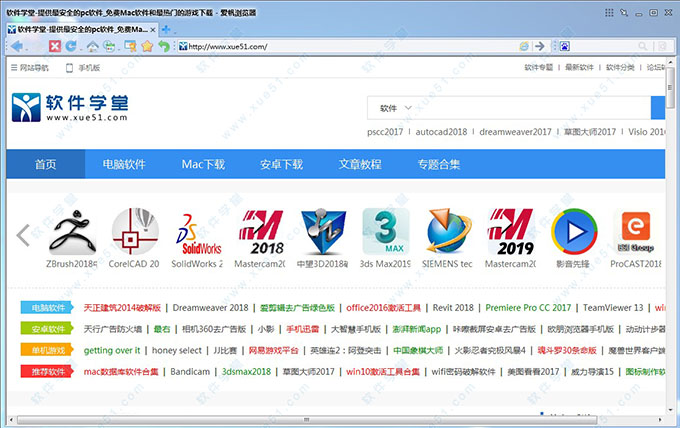Open the SIEMENS tecnomatix globe icon
The width and height of the screenshot is (680, 428).
coord(448,232)
